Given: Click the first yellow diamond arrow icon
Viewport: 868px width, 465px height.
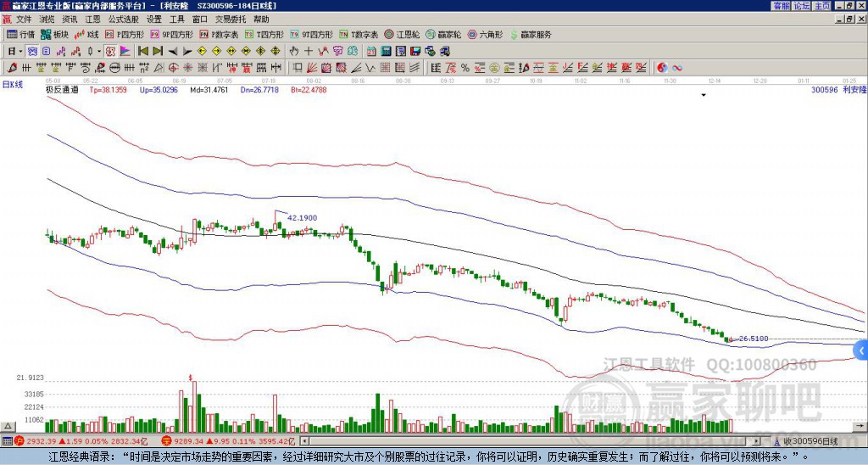Looking at the screenshot, I should [202, 52].
